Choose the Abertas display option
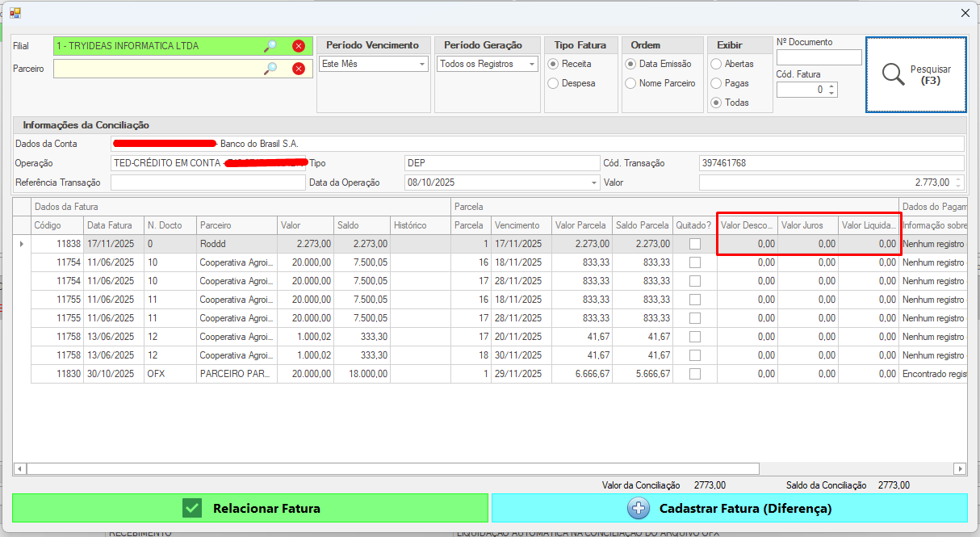This screenshot has width=980, height=537. click(716, 64)
